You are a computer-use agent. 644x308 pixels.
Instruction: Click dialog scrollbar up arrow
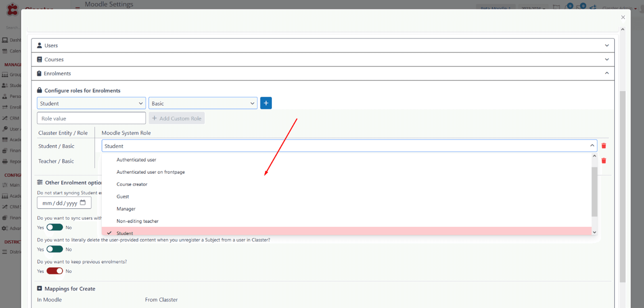coord(623,29)
